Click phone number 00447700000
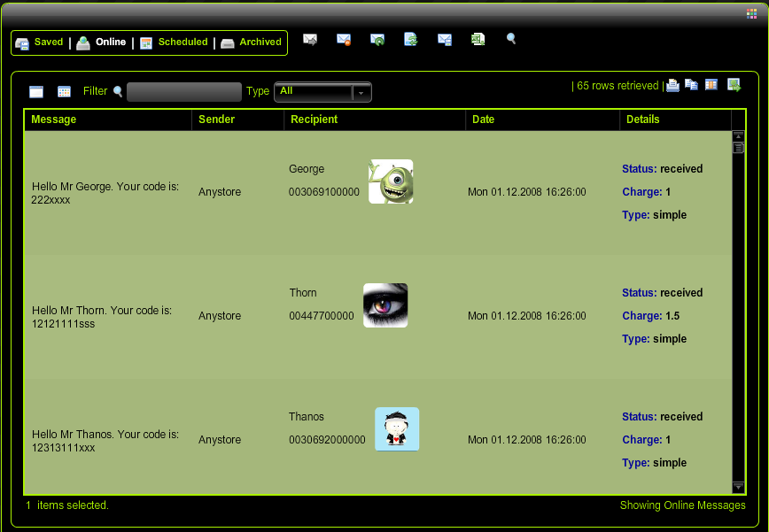This screenshot has width=769, height=532. click(322, 316)
